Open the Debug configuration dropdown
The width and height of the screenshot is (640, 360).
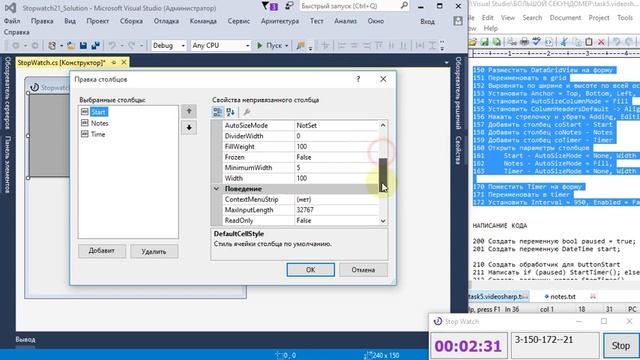182,46
